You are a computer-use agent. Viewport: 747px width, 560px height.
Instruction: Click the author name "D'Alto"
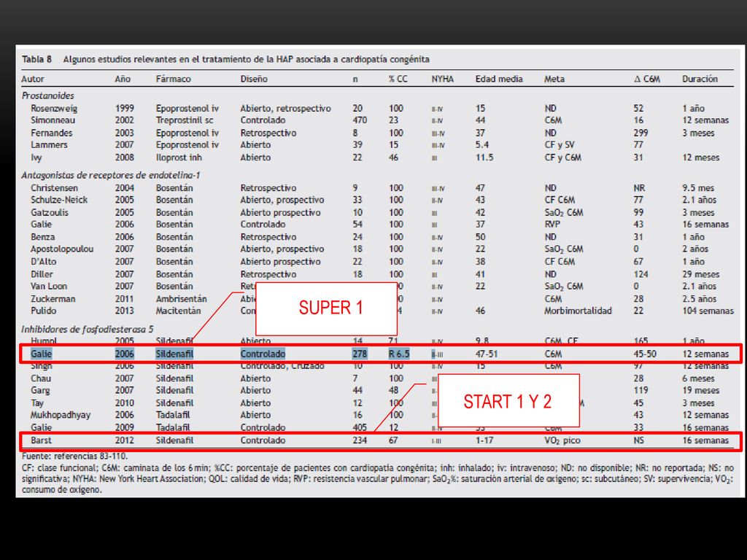pos(43,262)
